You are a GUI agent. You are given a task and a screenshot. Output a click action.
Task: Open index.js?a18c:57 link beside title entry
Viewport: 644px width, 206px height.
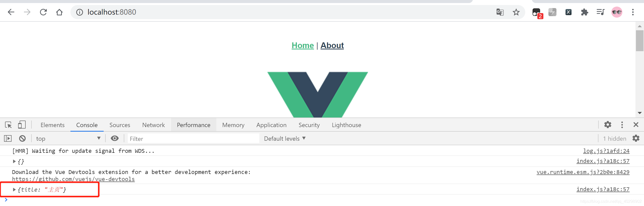click(x=603, y=189)
